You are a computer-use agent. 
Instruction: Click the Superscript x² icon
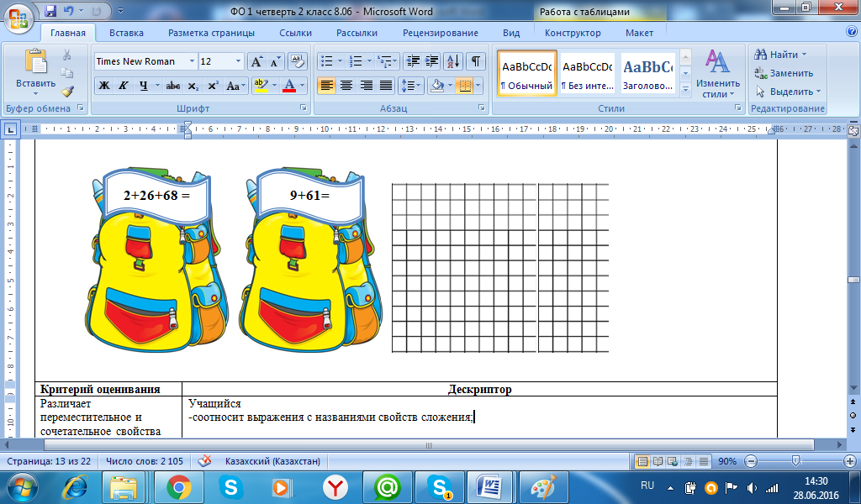pyautogui.click(x=213, y=86)
